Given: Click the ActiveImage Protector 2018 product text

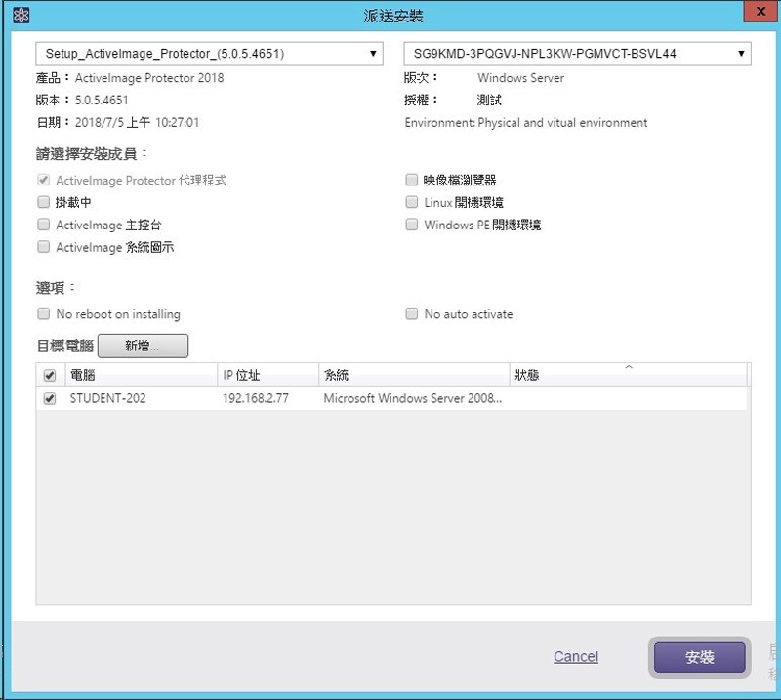Looking at the screenshot, I should pos(149,78).
